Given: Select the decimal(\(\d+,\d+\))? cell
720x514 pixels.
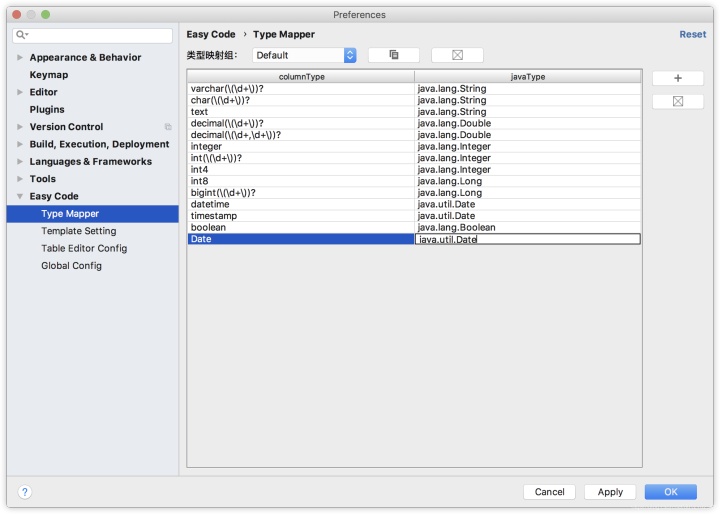Looking at the screenshot, I should tap(301, 135).
